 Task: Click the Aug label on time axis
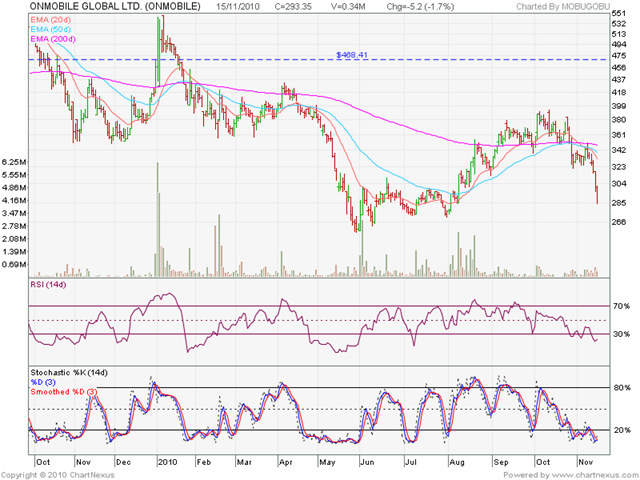point(457,462)
